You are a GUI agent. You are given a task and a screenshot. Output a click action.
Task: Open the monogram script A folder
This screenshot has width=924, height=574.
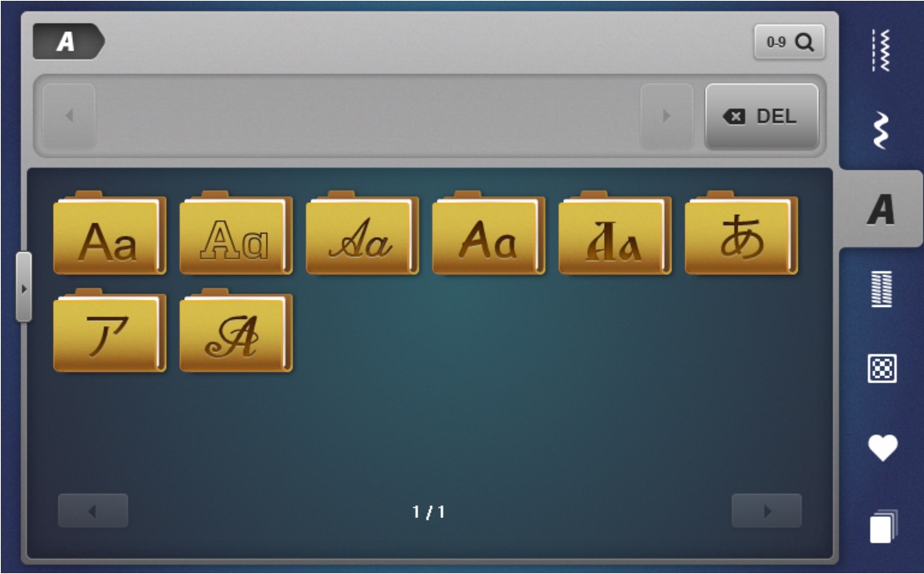[x=235, y=333]
